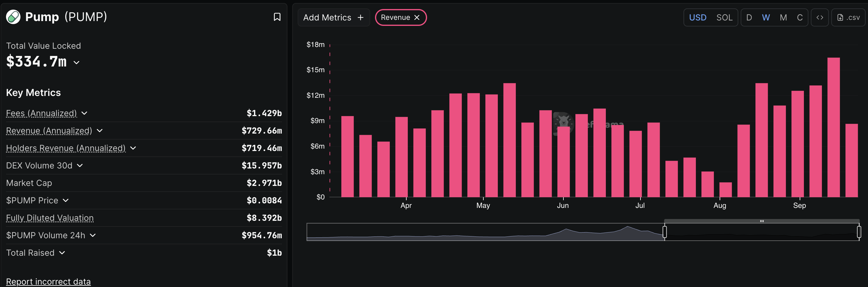
Task: Click the plus icon in Add Metrics
Action: (x=361, y=17)
